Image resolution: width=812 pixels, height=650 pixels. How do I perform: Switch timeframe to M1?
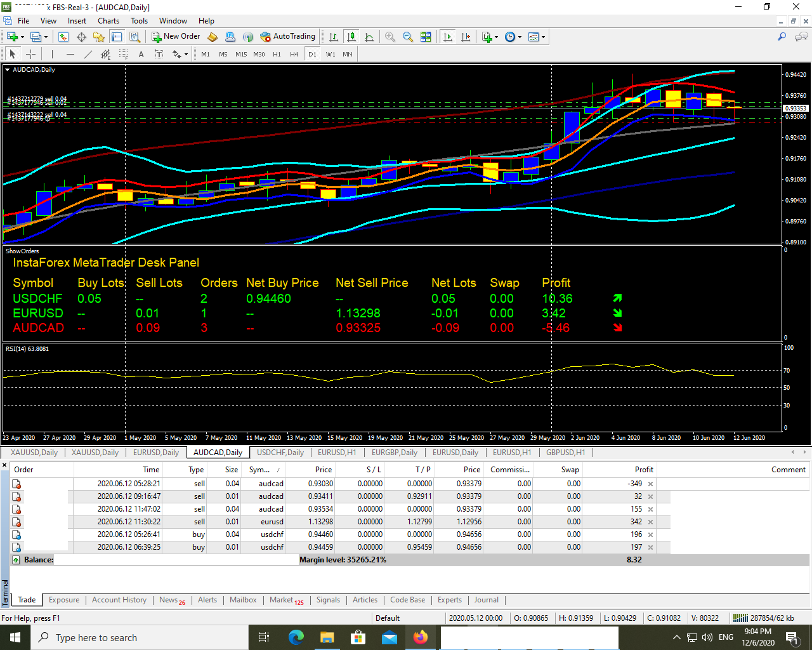click(206, 55)
